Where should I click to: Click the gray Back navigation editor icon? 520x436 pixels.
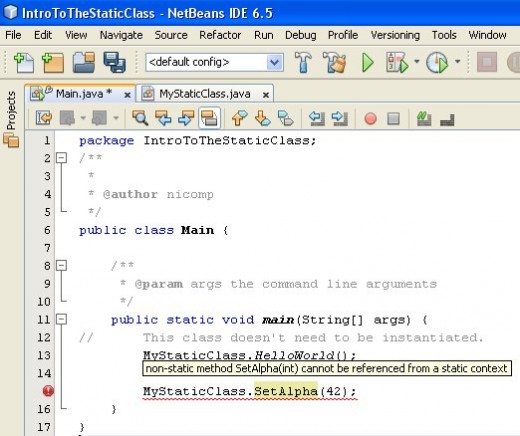(x=67, y=118)
